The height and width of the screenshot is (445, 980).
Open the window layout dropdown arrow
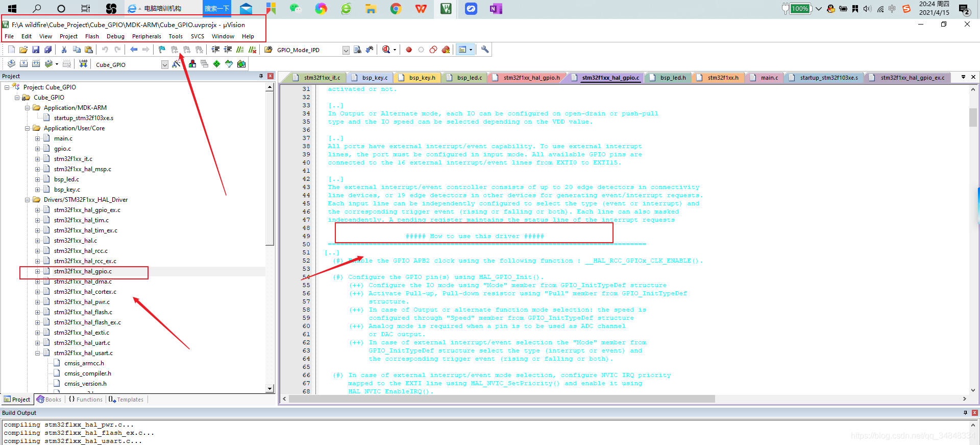tap(471, 50)
